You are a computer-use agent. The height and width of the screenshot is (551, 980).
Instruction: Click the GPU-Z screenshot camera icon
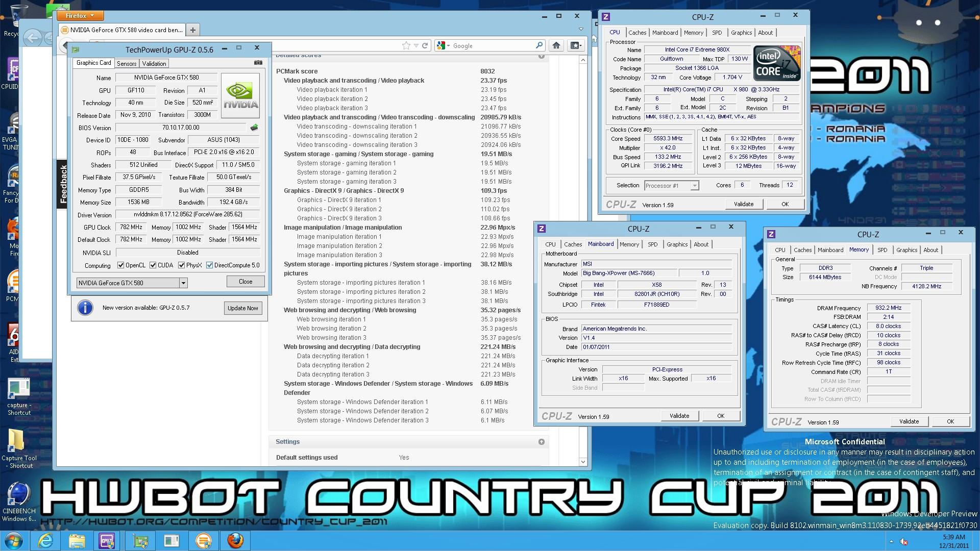click(258, 63)
